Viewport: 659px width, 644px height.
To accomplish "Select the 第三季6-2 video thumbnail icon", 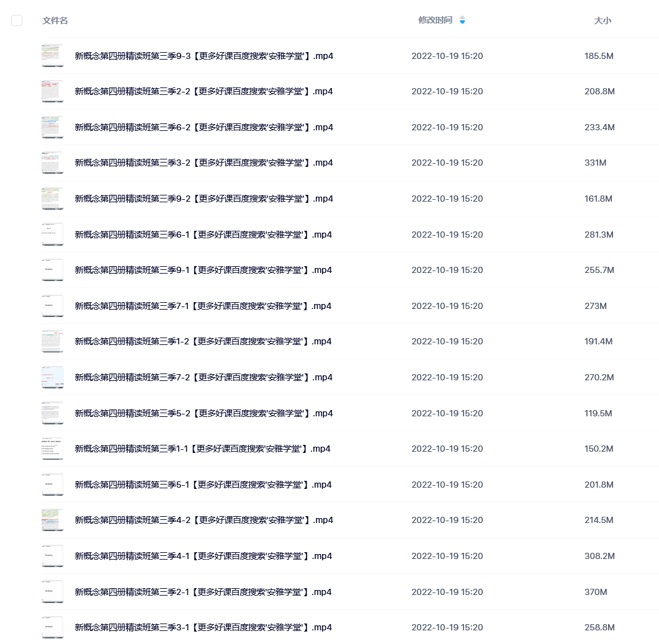I will 53,127.
